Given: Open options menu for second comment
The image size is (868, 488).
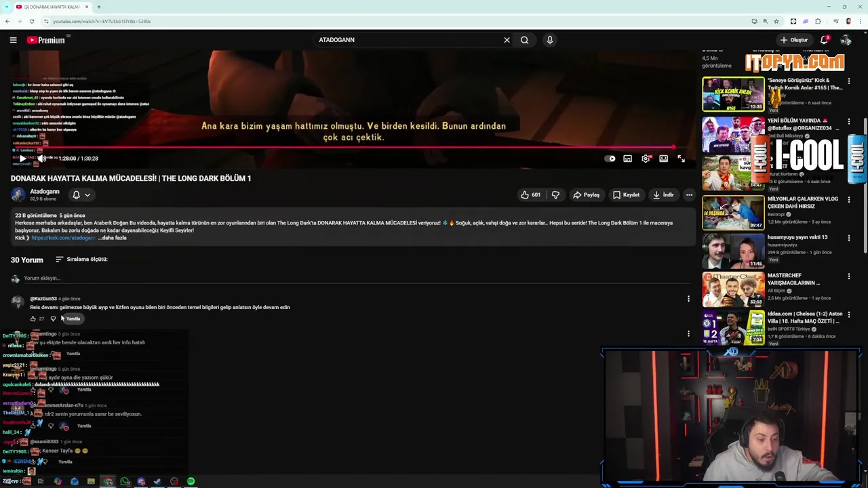Looking at the screenshot, I should click(688, 333).
